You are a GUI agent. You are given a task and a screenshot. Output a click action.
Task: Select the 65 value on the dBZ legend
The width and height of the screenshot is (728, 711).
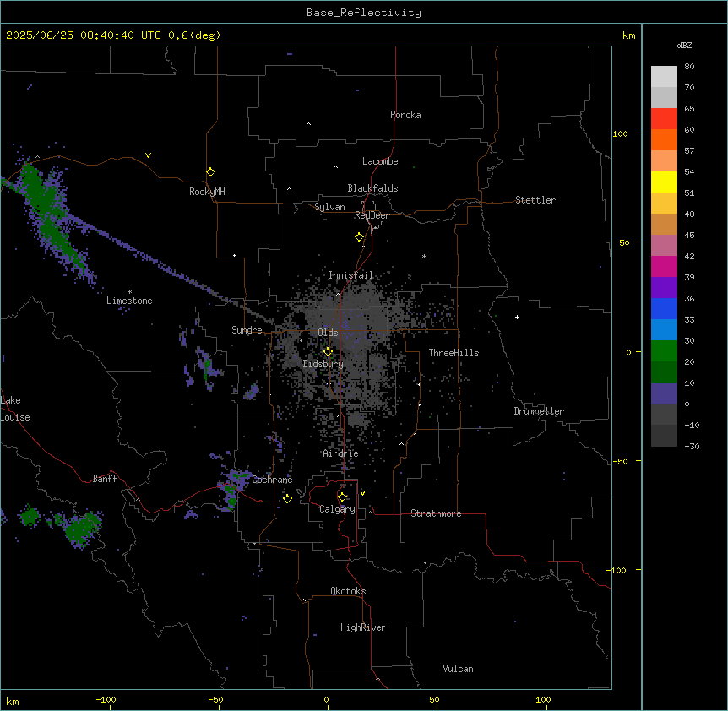(689, 109)
